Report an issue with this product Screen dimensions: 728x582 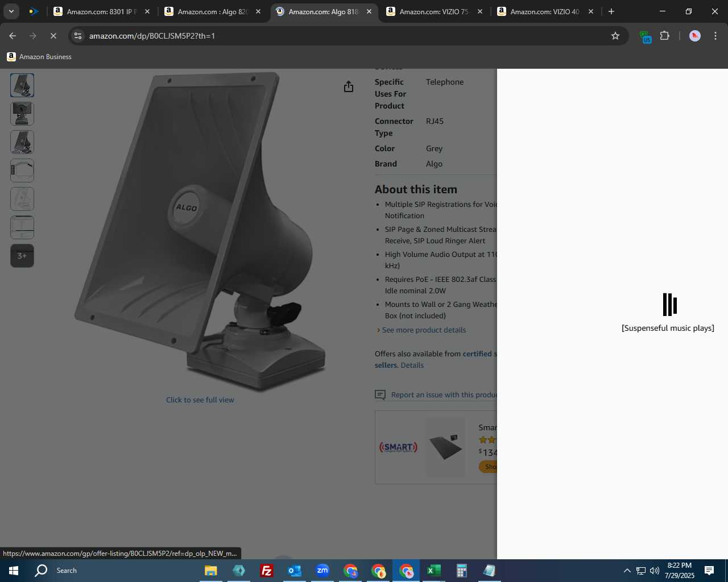coord(444,395)
